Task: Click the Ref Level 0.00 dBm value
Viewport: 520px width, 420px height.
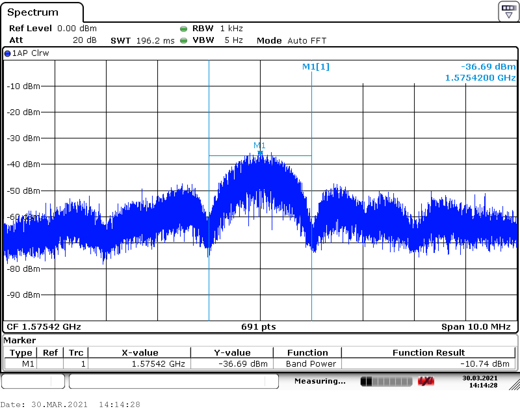Action: pos(77,29)
